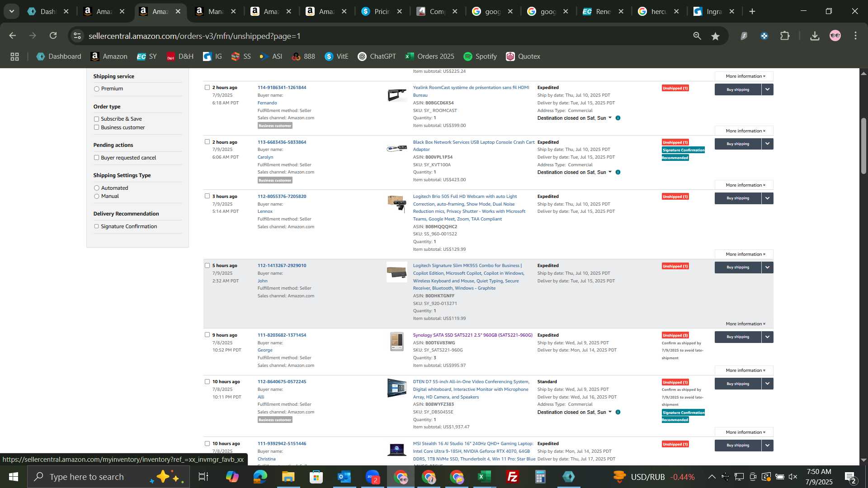Click the Logitech keyboard combo product thumbnail
The image size is (868, 488).
396,272
